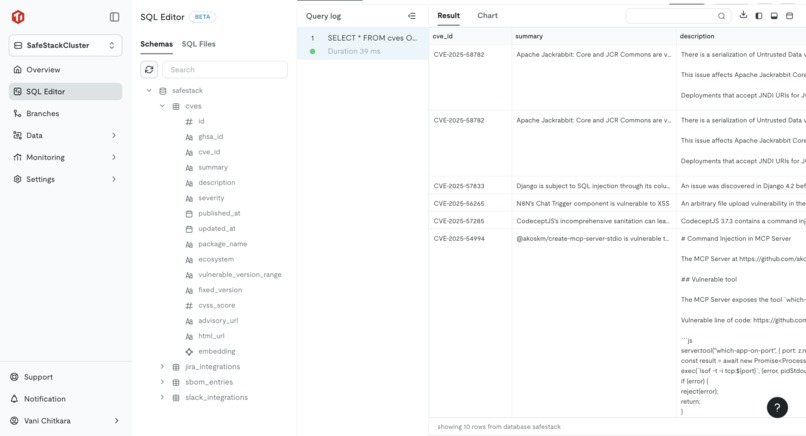Click embedding vector icon
This screenshot has height=436, width=806.
pyautogui.click(x=189, y=352)
